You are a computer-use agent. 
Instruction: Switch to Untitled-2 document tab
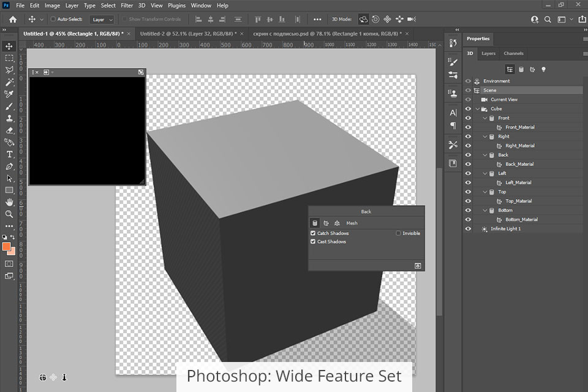coord(188,34)
